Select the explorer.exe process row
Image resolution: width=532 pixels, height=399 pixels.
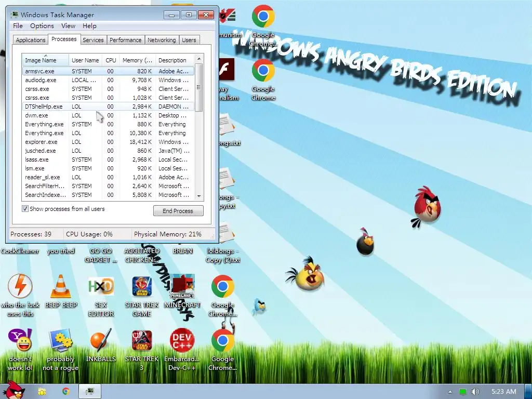(x=108, y=142)
